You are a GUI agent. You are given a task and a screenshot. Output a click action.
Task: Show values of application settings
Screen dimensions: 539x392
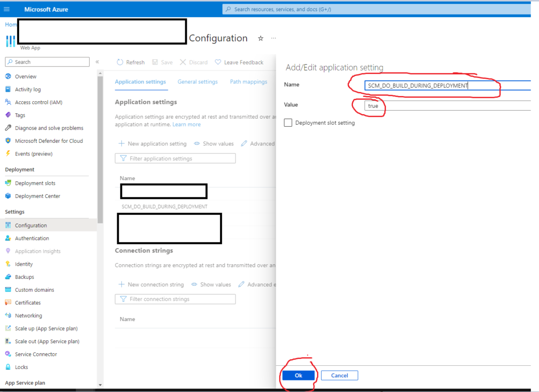coord(213,144)
